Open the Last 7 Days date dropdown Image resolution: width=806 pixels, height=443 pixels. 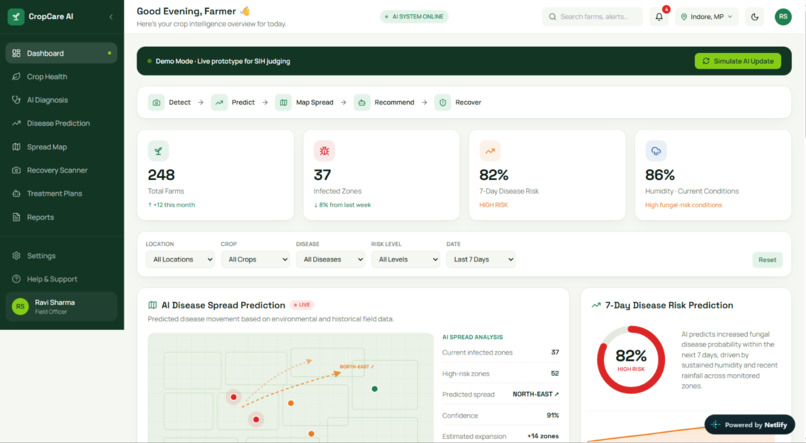click(x=481, y=260)
